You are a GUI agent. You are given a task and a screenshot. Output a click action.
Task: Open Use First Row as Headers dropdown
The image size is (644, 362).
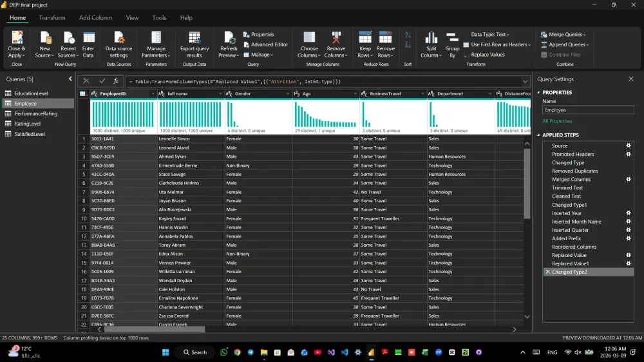(497, 44)
